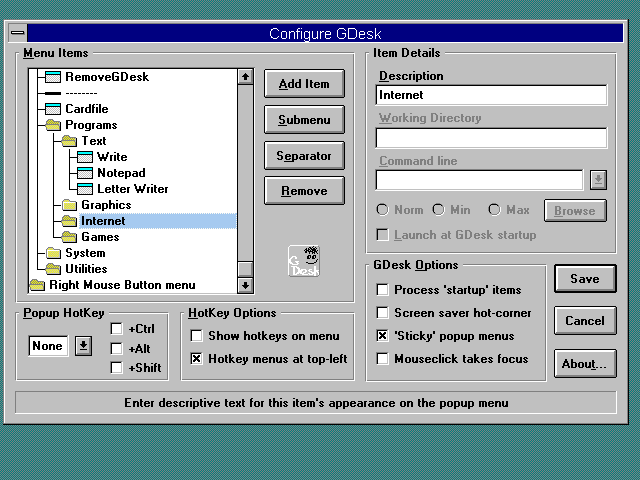This screenshot has height=480, width=640.
Task: Click the Games folder icon
Action: [x=69, y=237]
